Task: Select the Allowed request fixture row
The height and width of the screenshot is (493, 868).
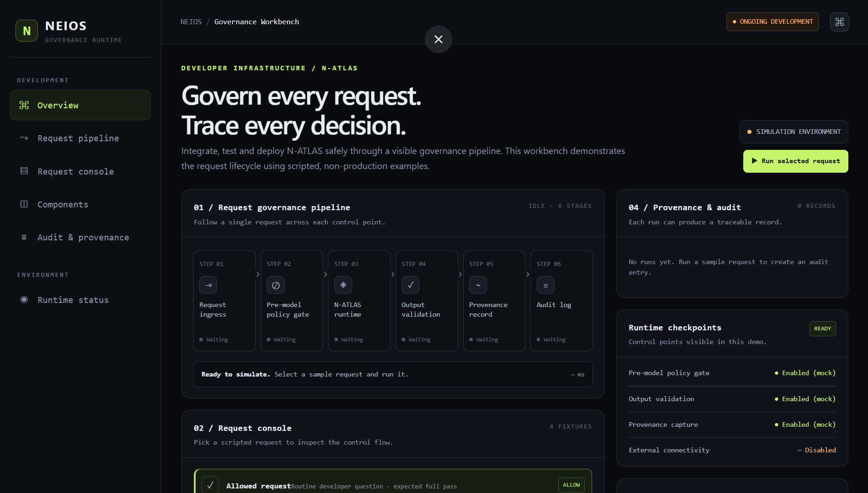Action: click(x=393, y=481)
